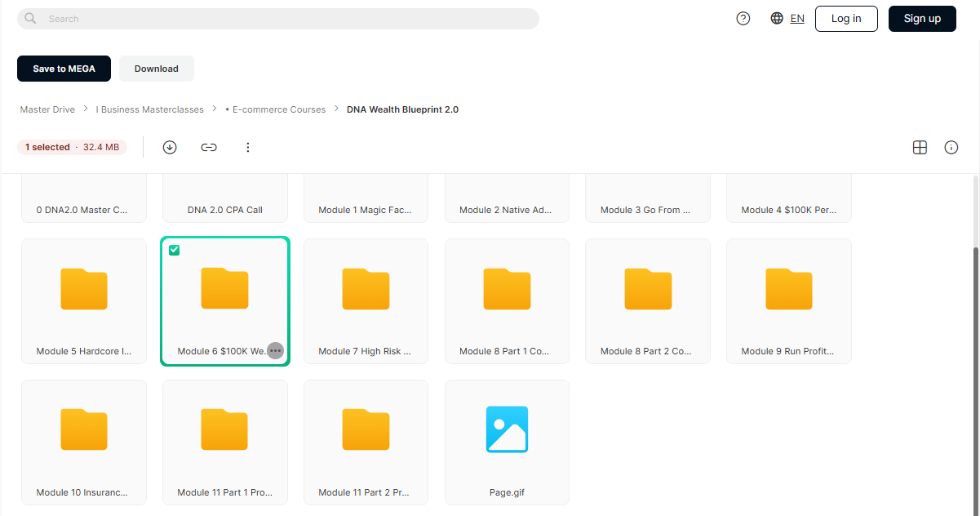Click DNA Wealth Blueprint 2.0 breadcrumb

(x=402, y=109)
